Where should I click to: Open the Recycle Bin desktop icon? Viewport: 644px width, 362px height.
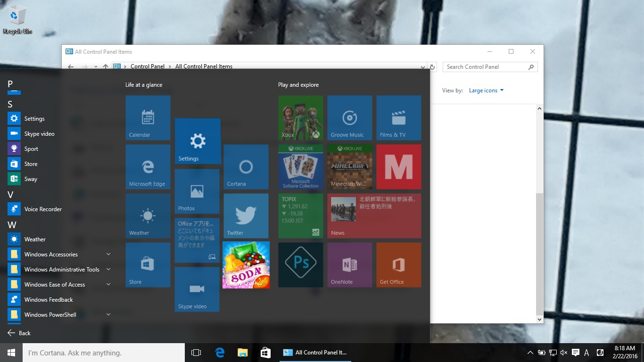[x=17, y=21]
